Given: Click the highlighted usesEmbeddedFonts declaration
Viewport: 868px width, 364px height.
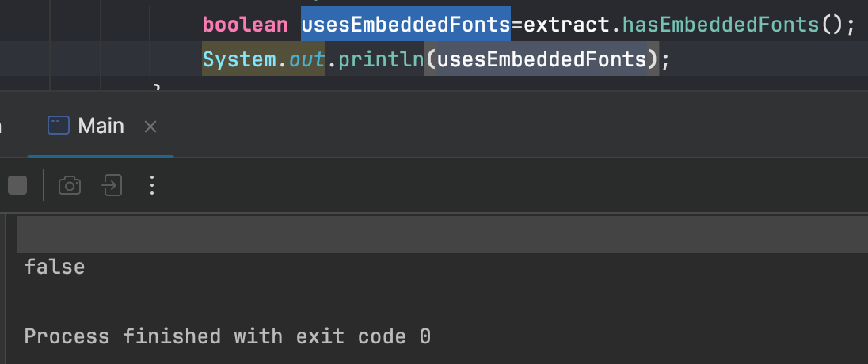Looking at the screenshot, I should [x=405, y=25].
